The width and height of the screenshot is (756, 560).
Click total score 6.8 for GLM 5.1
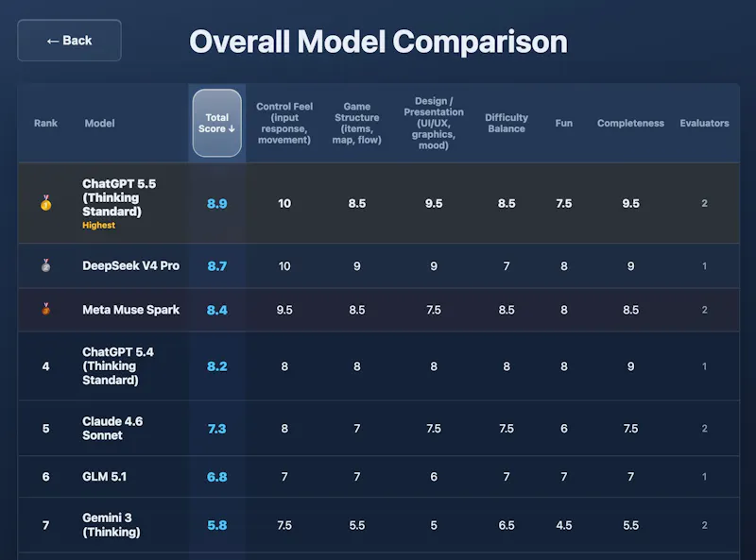(x=217, y=477)
